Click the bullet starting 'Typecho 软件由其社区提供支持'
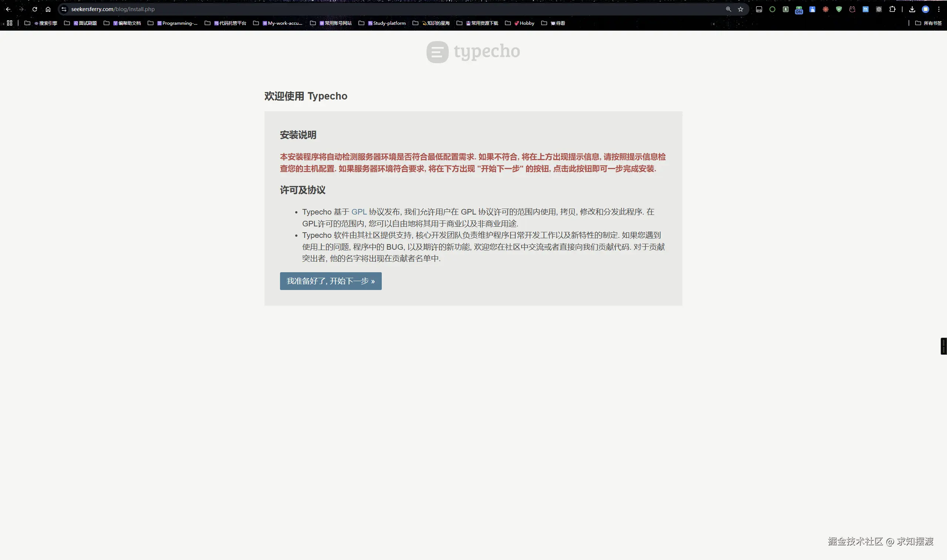The image size is (947, 560). 483,247
